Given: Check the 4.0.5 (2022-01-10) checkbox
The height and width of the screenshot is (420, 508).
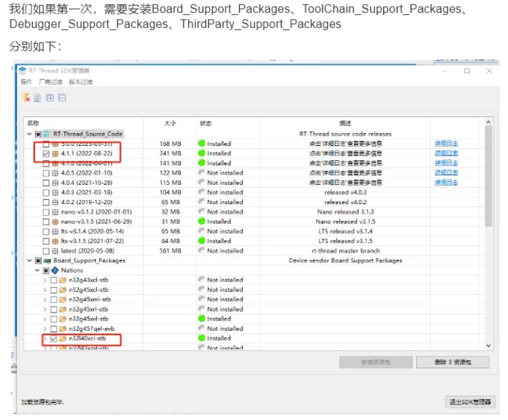Looking at the screenshot, I should tap(46, 173).
